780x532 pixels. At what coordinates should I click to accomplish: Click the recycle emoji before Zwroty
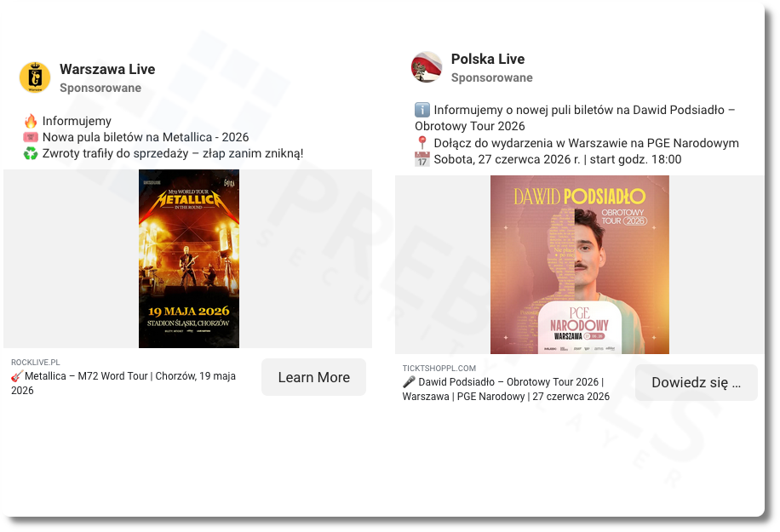click(x=31, y=153)
